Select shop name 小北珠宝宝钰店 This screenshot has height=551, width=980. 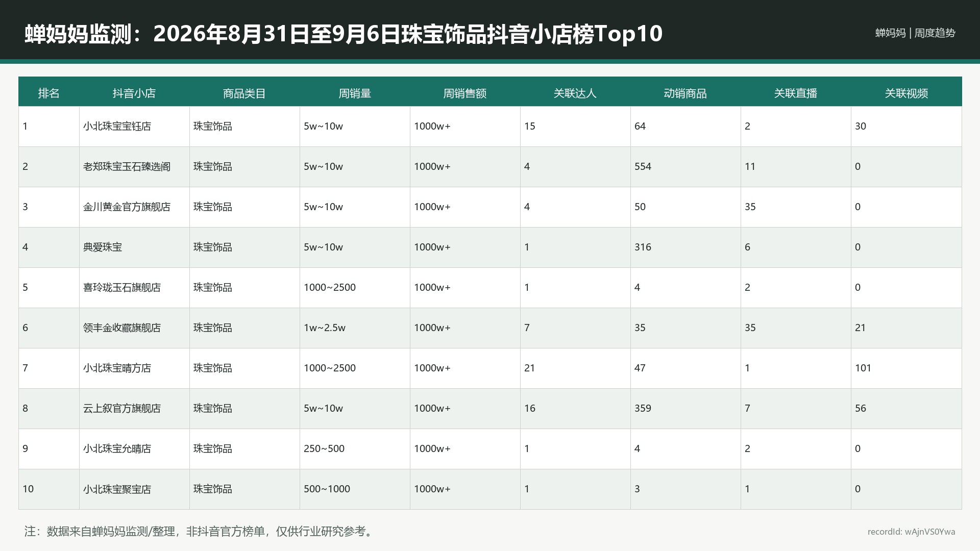[x=117, y=126]
